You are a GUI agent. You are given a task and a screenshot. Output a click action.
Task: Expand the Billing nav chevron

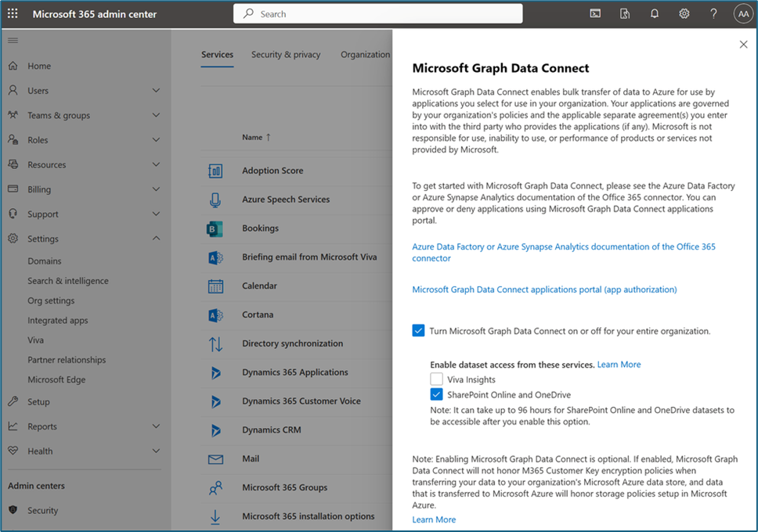[156, 189]
